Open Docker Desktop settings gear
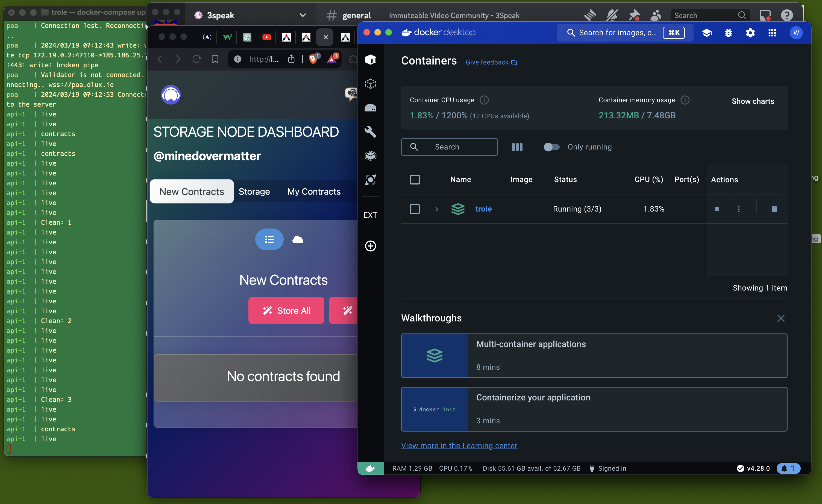822x504 pixels. click(750, 33)
